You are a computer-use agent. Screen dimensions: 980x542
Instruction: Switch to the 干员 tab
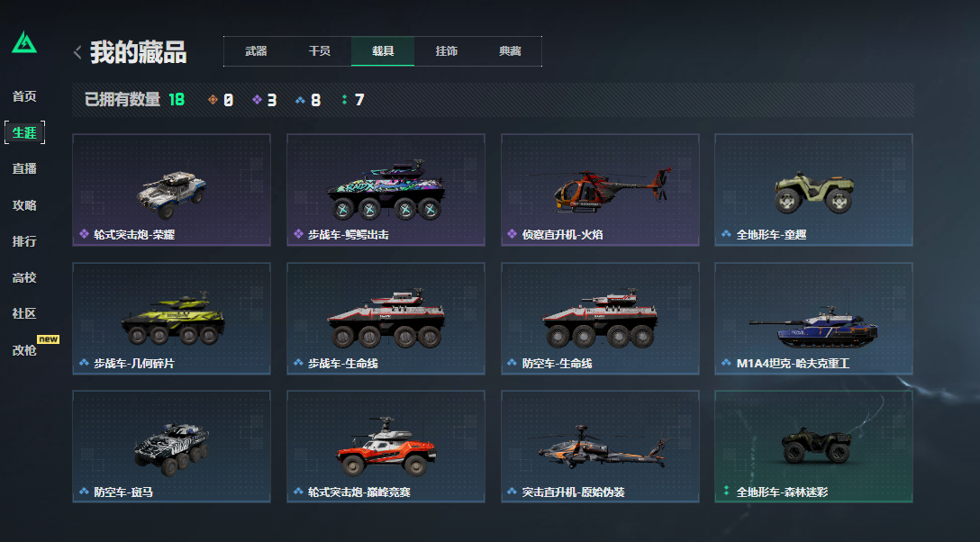320,51
